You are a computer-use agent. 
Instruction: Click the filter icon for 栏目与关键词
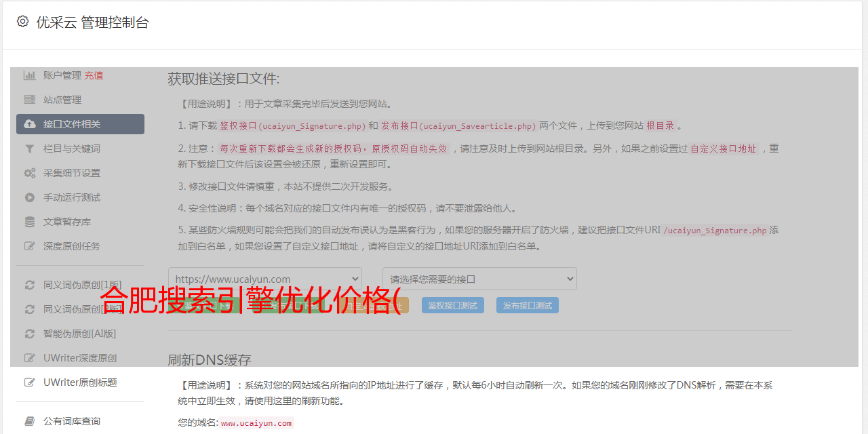[30, 149]
